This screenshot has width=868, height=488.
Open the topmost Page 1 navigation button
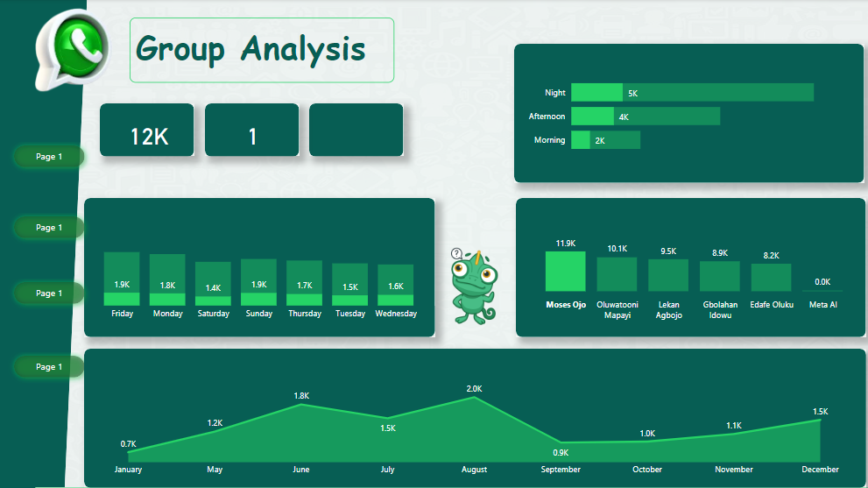click(x=49, y=157)
